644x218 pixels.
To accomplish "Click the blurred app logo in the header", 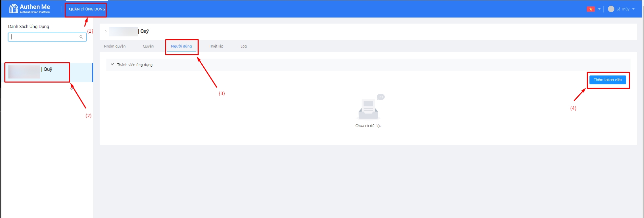I will click(x=124, y=31).
